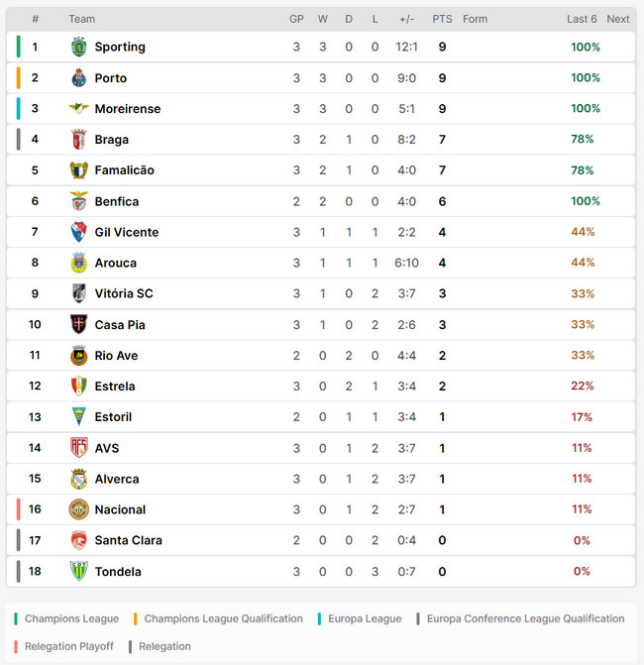Viewport: 644px width, 665px height.
Task: Click Nacional's 11% last 6 percentage
Action: point(582,509)
